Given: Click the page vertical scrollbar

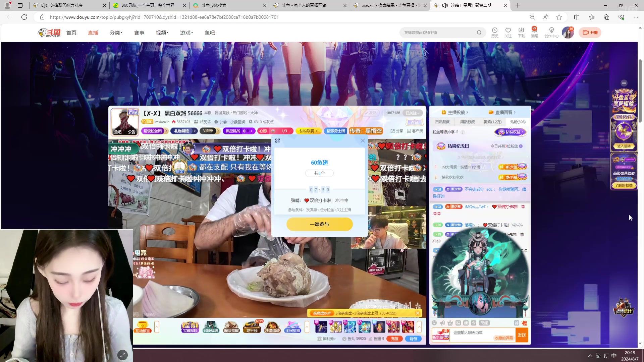Looking at the screenshot, I should [x=640, y=90].
